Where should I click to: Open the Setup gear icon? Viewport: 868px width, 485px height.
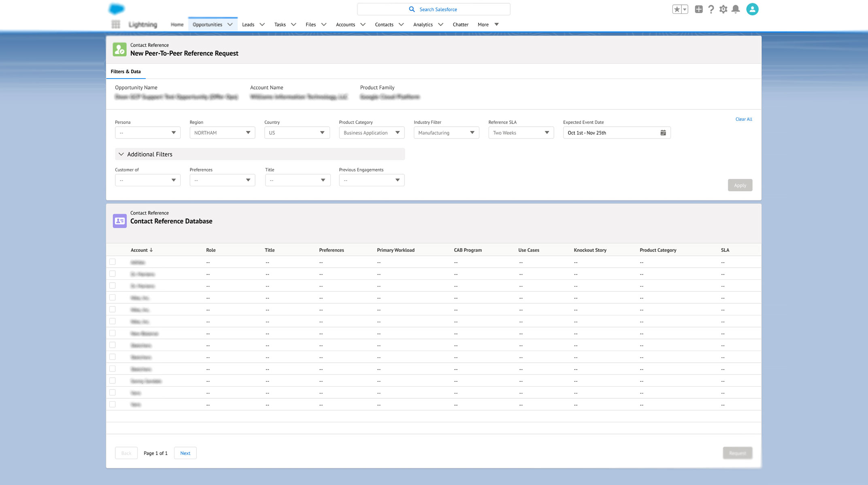[x=723, y=9]
